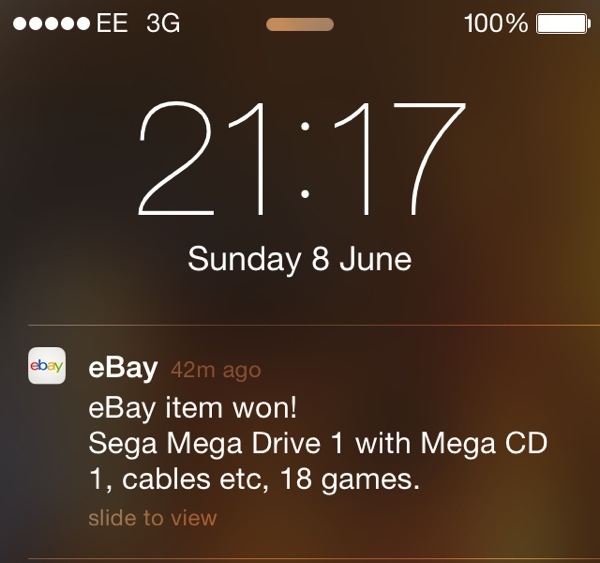Tap the eBay app icon
This screenshot has width=600, height=563.
(x=47, y=366)
